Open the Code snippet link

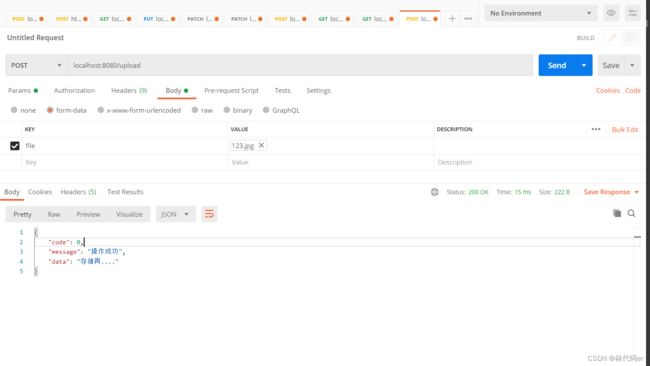coord(633,90)
